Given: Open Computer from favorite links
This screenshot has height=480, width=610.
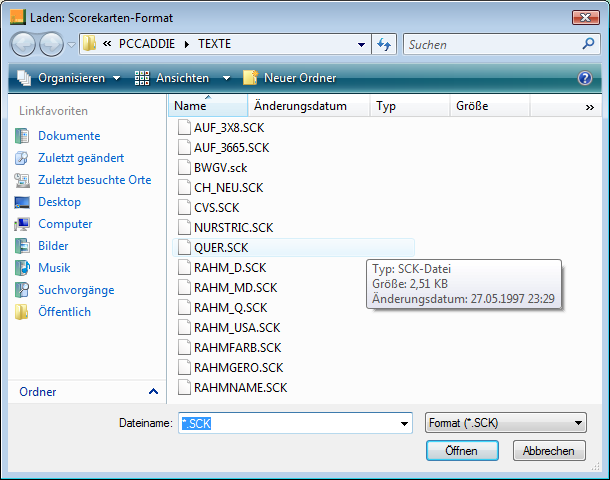Looking at the screenshot, I should tap(65, 224).
